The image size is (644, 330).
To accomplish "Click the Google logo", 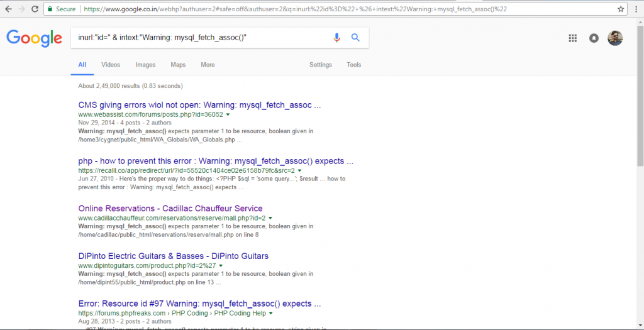I will 34,38.
